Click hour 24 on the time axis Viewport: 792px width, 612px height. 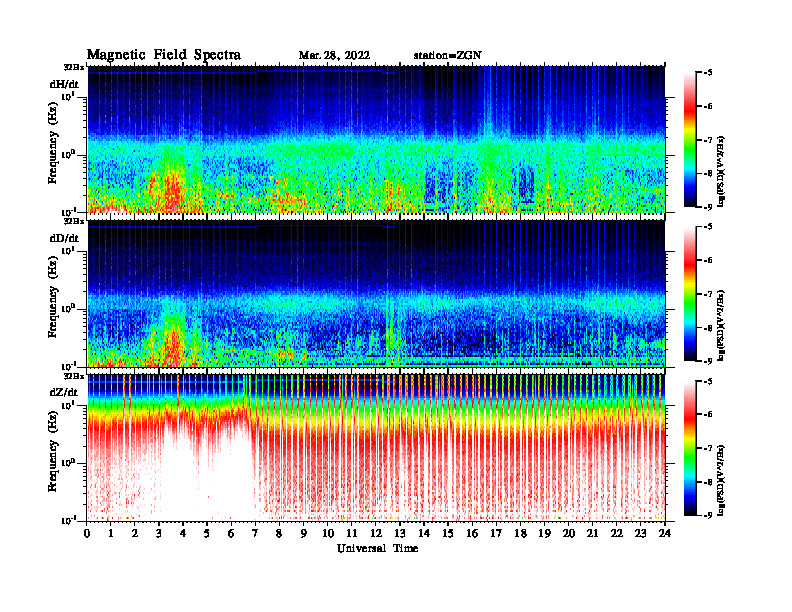665,534
